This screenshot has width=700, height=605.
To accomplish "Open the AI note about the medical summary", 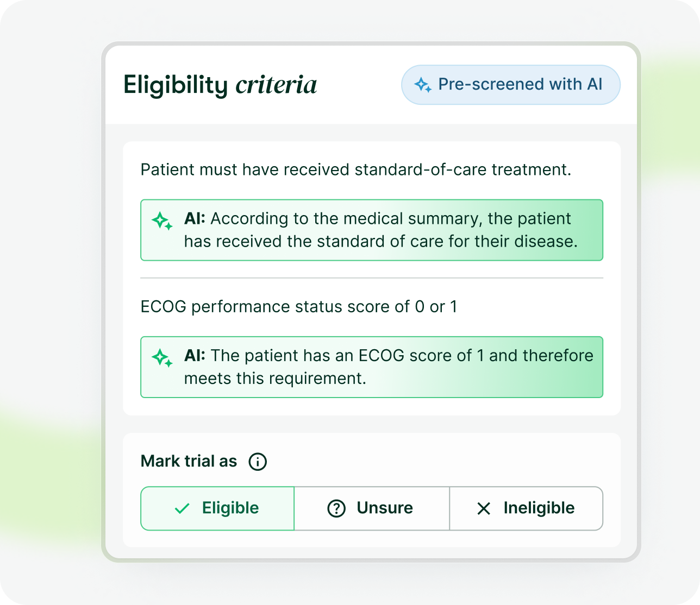I will click(380, 230).
